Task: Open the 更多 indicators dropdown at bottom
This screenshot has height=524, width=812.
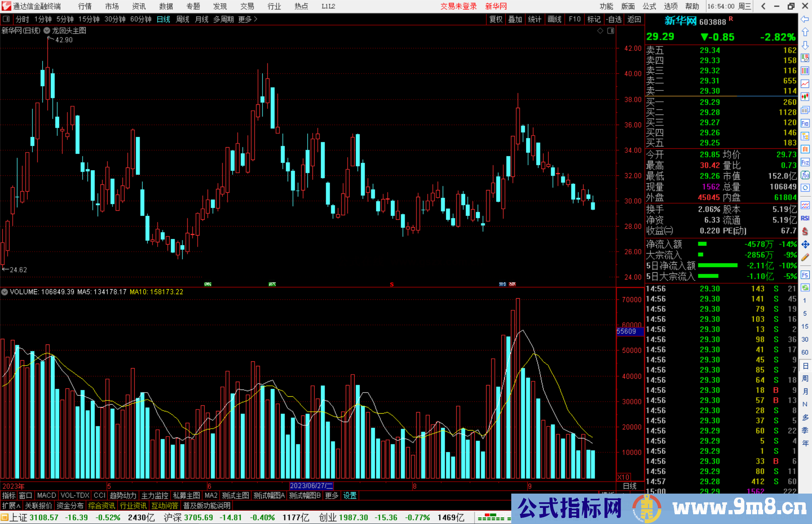Action: [x=332, y=495]
